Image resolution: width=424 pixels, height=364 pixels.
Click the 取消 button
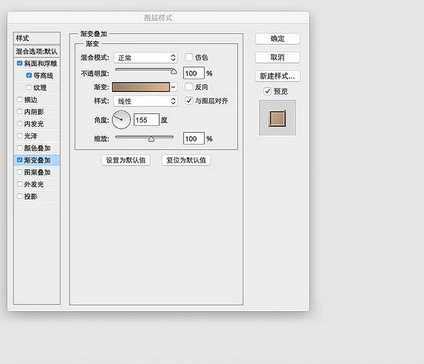(x=278, y=57)
